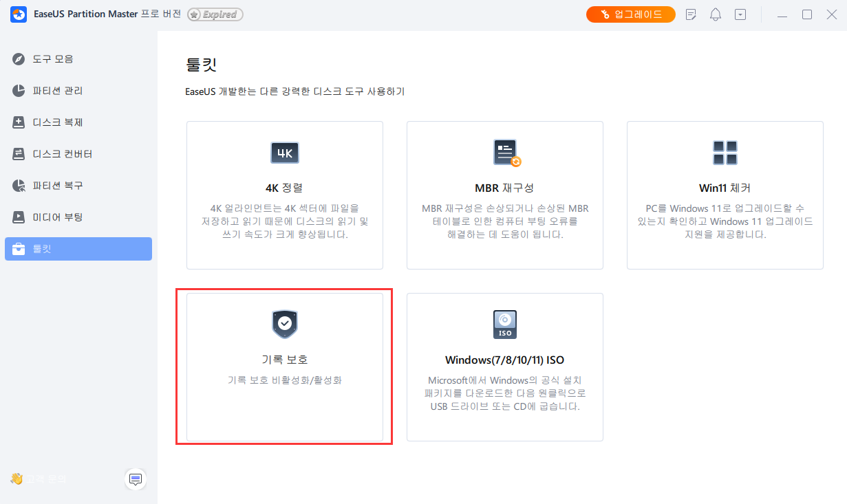
Task: Open the notification bell icon
Action: (x=716, y=14)
